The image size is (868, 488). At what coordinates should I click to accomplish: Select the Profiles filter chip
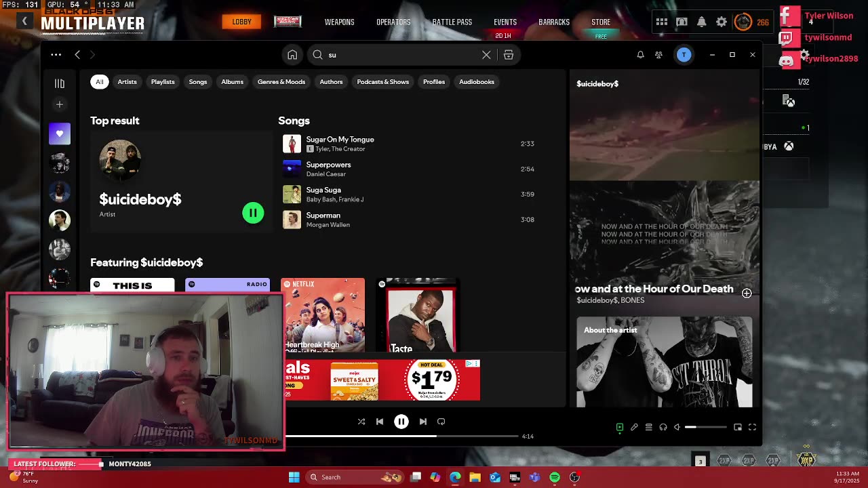(x=434, y=82)
